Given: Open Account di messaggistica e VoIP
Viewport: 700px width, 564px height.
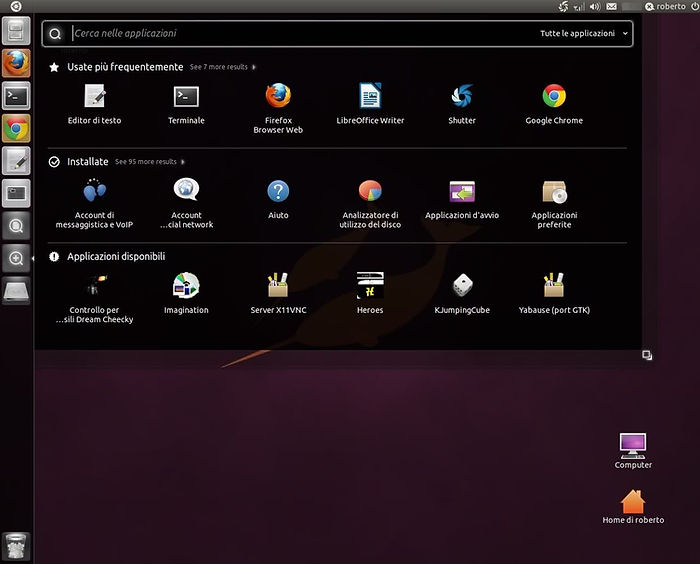Looking at the screenshot, I should [x=94, y=203].
